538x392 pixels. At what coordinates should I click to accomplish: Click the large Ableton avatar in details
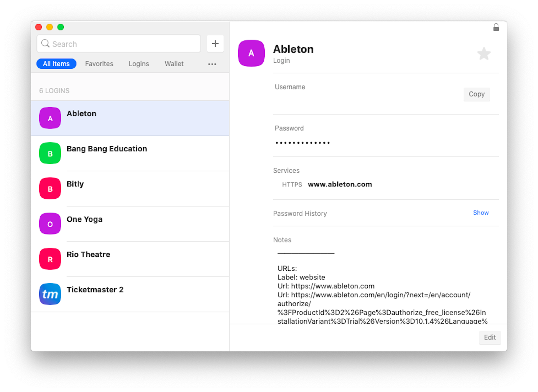click(x=251, y=53)
